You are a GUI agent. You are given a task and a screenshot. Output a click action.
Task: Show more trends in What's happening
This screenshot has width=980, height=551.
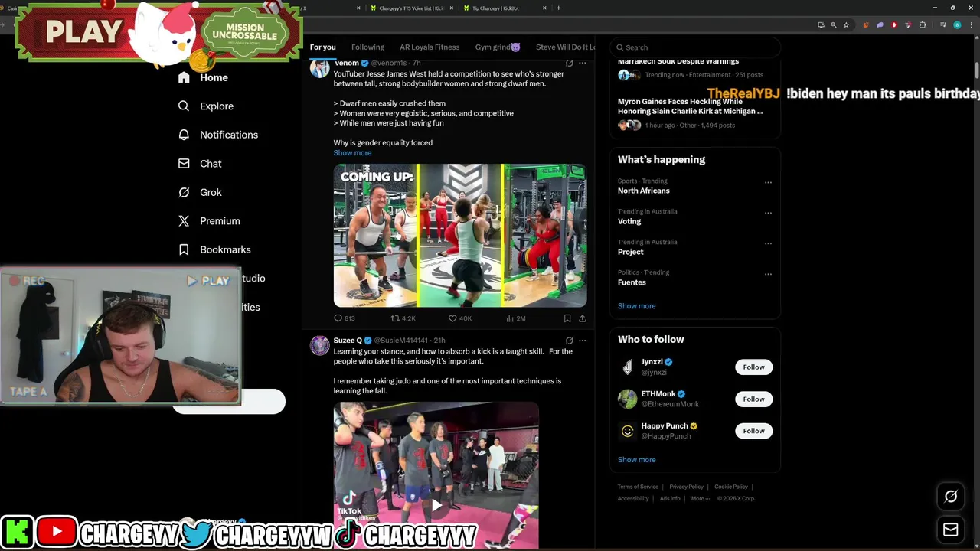tap(636, 306)
